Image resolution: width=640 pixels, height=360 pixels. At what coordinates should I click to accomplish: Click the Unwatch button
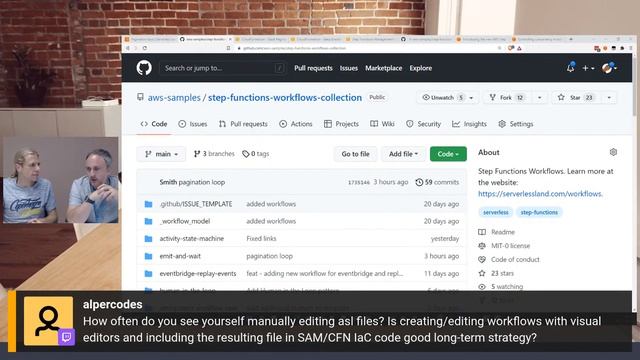(442, 98)
